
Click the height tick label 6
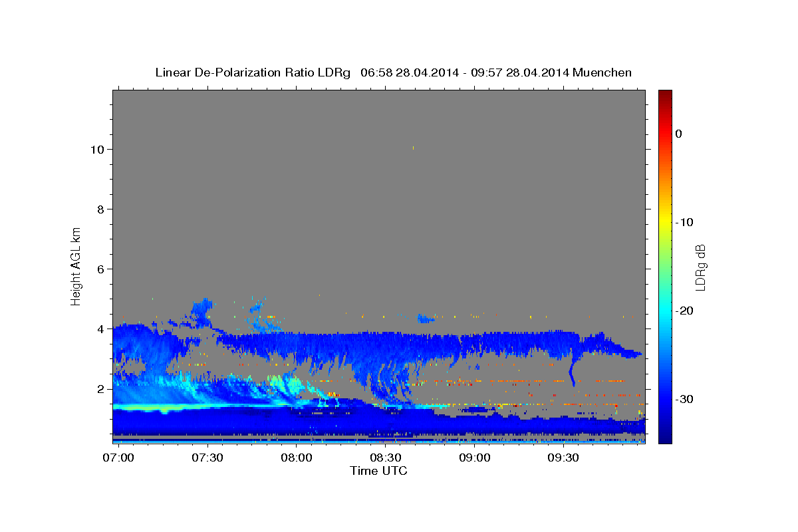(x=100, y=269)
